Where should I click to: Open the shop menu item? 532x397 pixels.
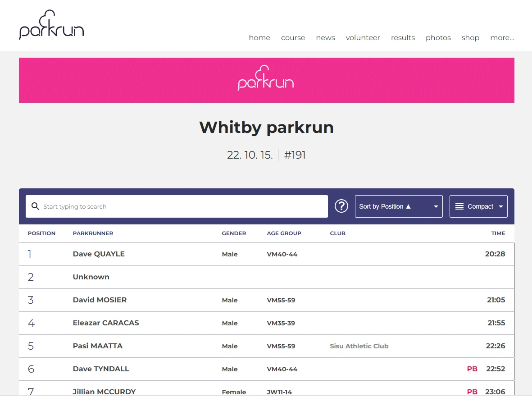[x=470, y=38]
